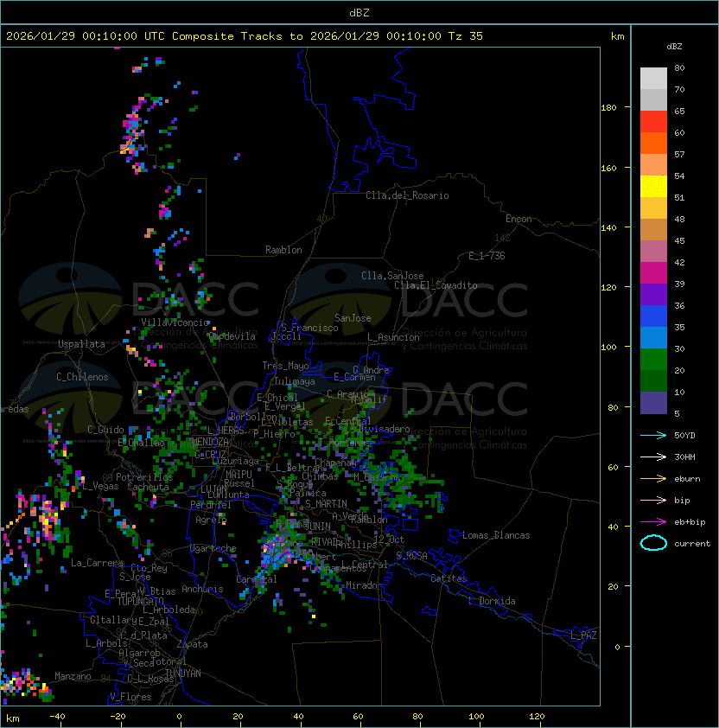Screen dimensions: 719x728
Task: Click the 'Tulumaya' map label
Action: 295,381
